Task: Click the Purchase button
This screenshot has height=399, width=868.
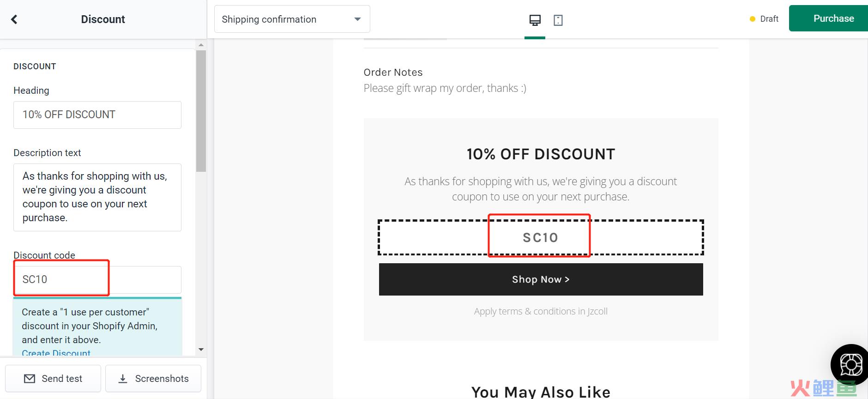Action: coord(828,18)
